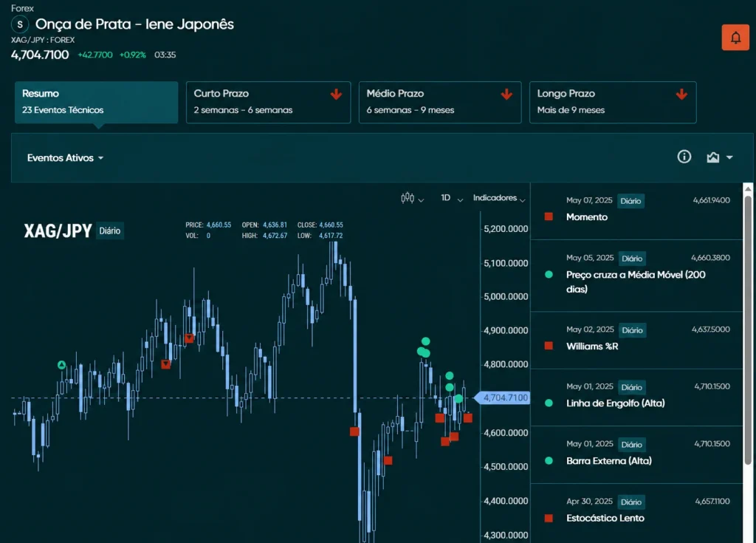
Task: Click red down arrow on Curto Prazo
Action: pyautogui.click(x=336, y=94)
